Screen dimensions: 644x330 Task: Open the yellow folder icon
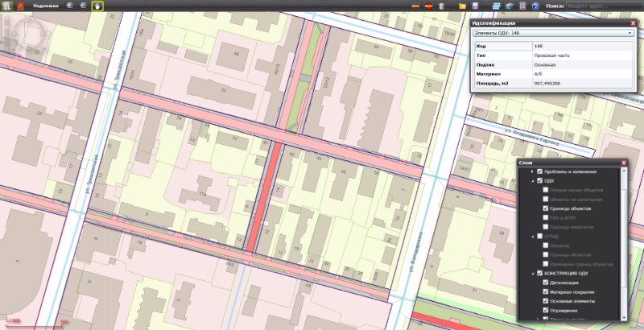click(x=463, y=6)
